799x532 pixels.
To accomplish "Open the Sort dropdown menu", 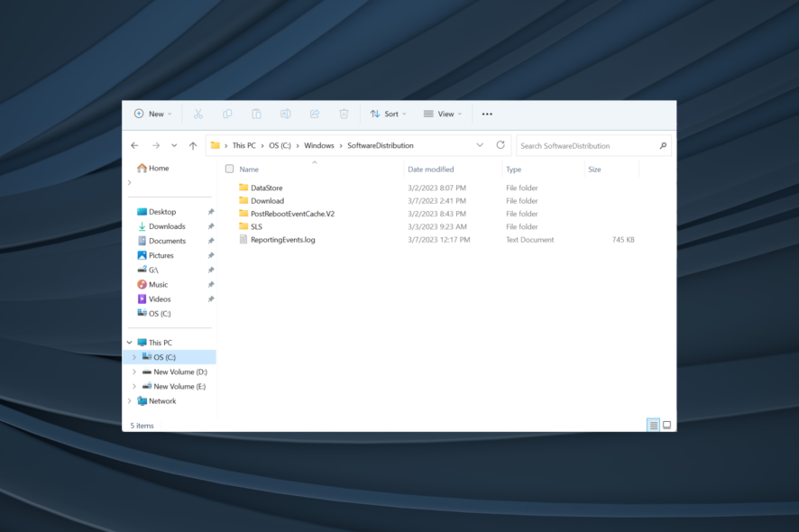I will 389,115.
